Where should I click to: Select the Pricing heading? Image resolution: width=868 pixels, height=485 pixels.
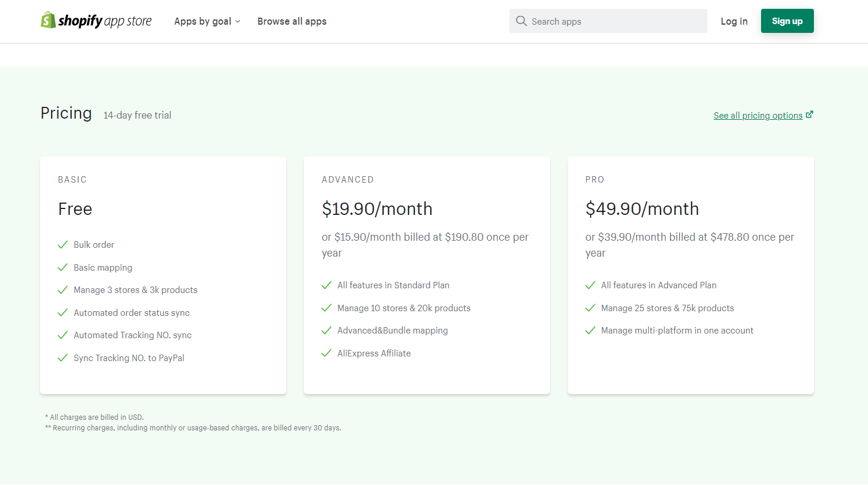[66, 113]
